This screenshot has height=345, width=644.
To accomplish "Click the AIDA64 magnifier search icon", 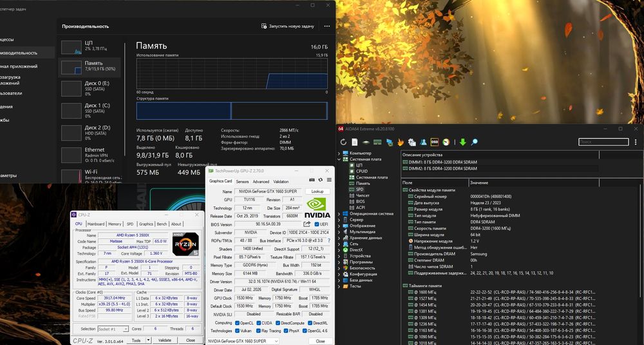I will pyautogui.click(x=475, y=143).
